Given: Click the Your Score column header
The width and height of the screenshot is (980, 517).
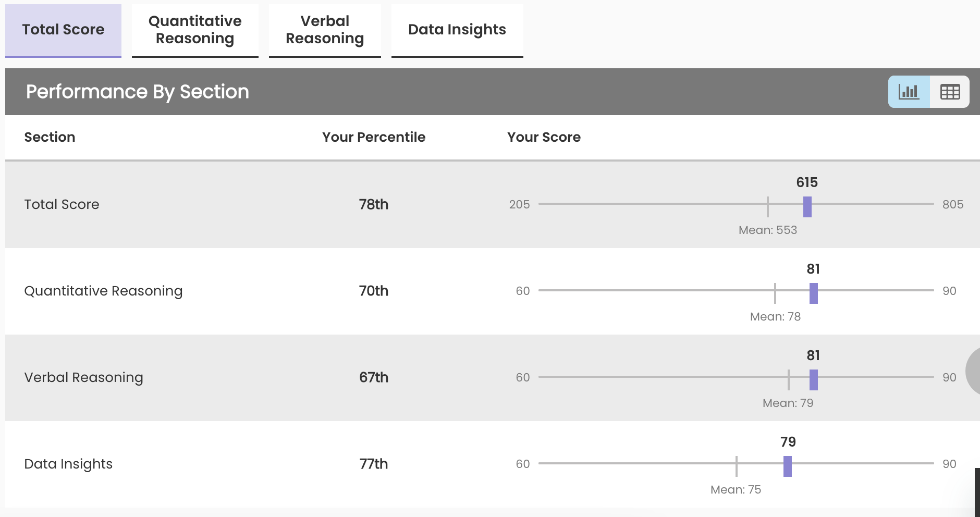Looking at the screenshot, I should (x=544, y=137).
